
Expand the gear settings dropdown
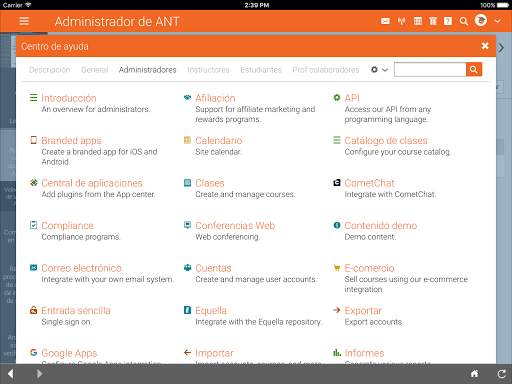coord(379,69)
